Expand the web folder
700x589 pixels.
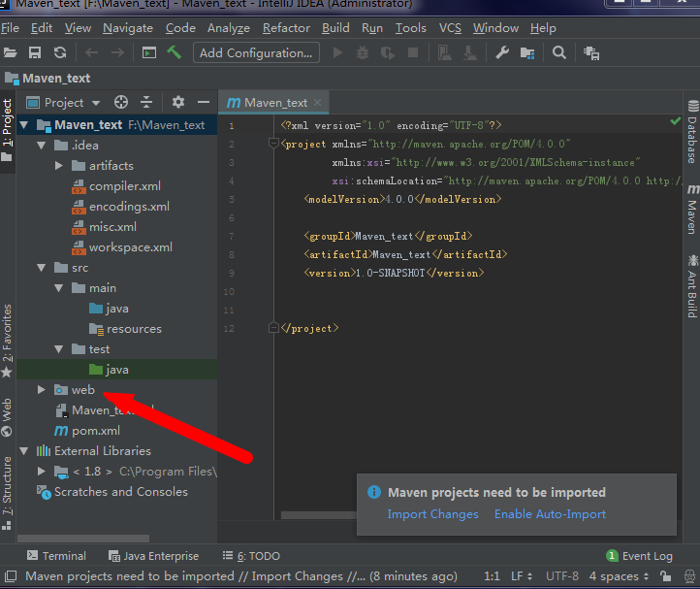42,390
